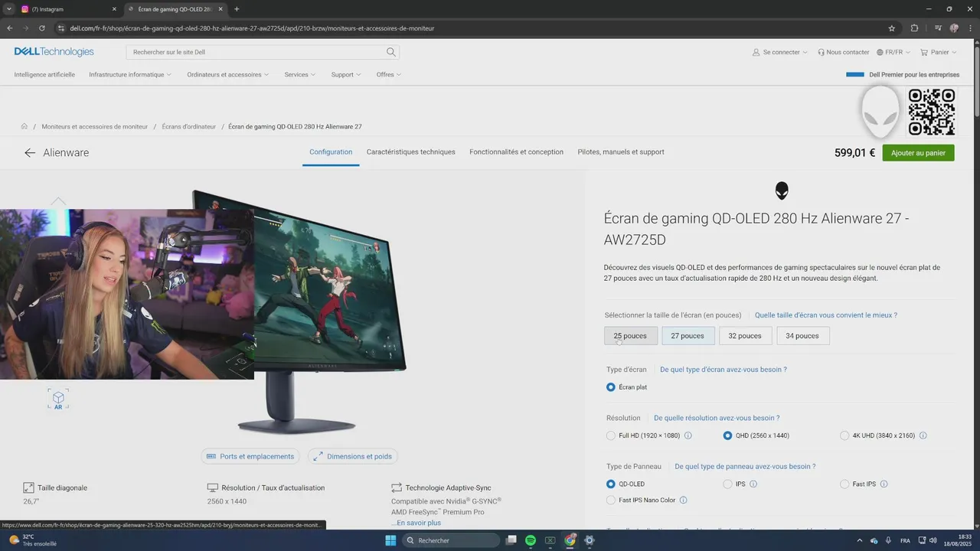The image size is (980, 551).
Task: Select the Écran plat radio button
Action: [611, 387]
